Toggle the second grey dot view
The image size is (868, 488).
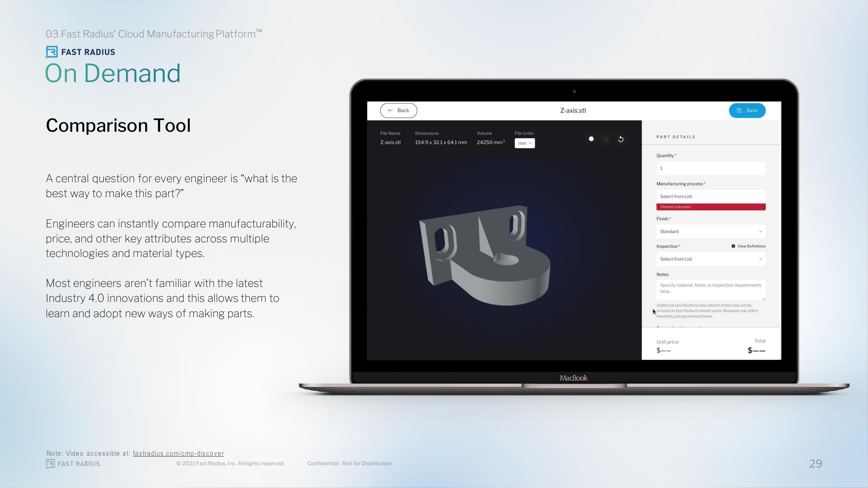[x=606, y=139]
